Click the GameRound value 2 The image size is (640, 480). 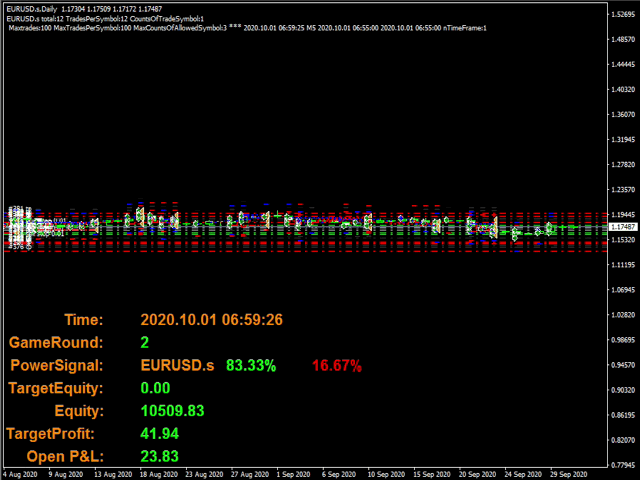click(146, 343)
